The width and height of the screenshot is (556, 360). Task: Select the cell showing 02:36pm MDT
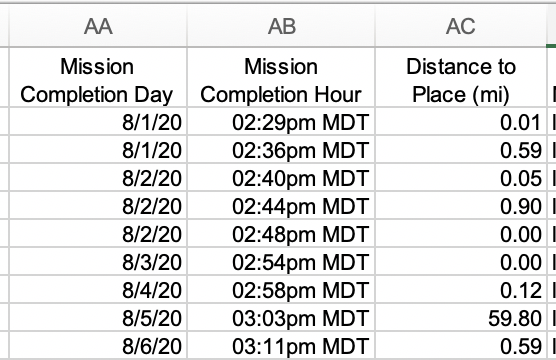281,150
